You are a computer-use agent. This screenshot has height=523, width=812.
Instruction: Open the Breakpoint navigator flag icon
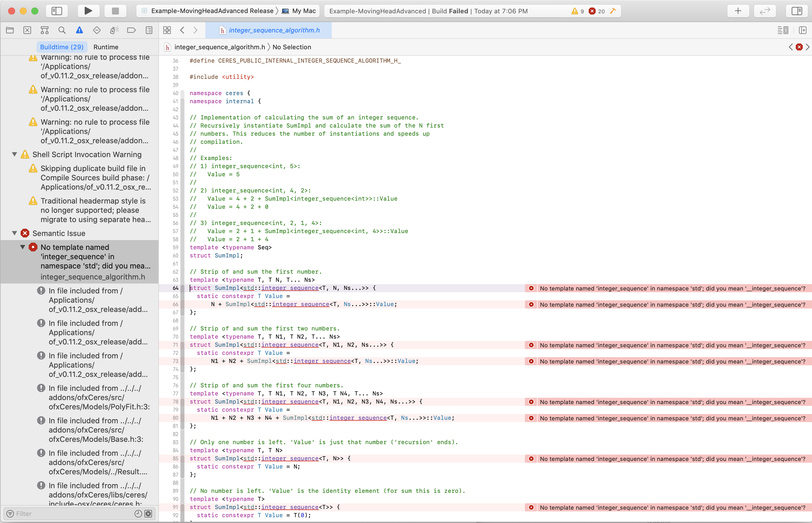coord(131,30)
